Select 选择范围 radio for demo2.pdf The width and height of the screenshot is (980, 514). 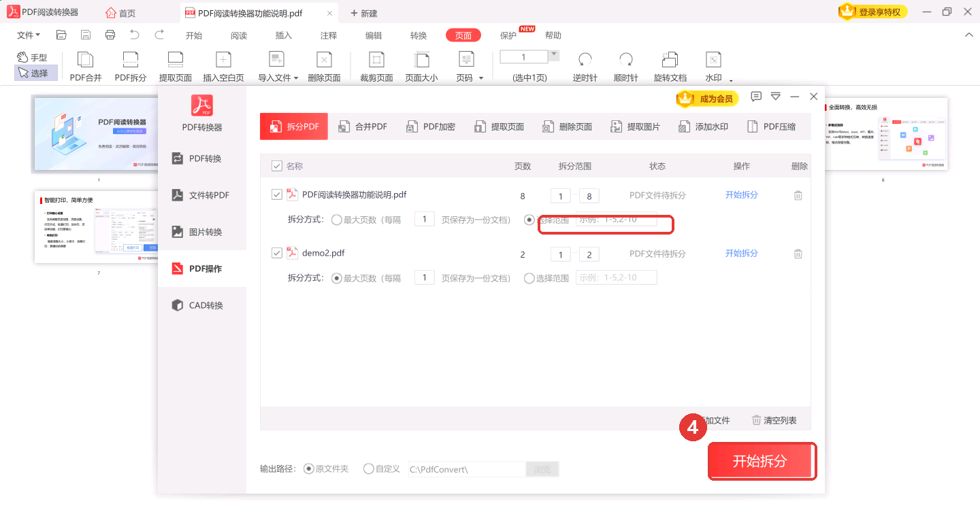529,278
